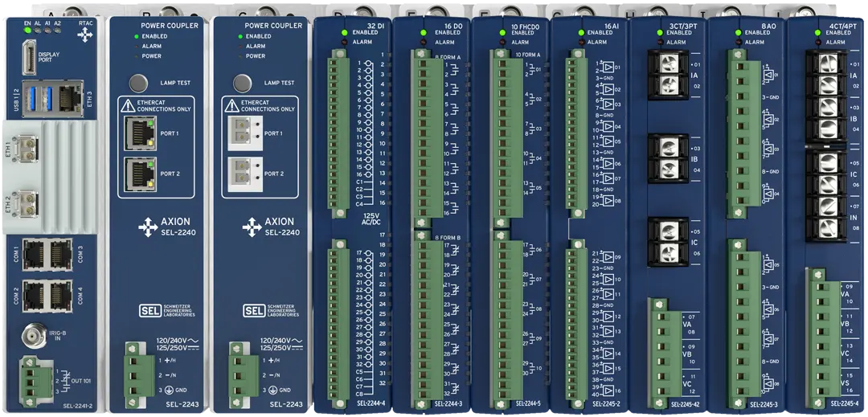The image size is (868, 417).
Task: Click the SEL-2245-2 model label
Action: (x=608, y=404)
